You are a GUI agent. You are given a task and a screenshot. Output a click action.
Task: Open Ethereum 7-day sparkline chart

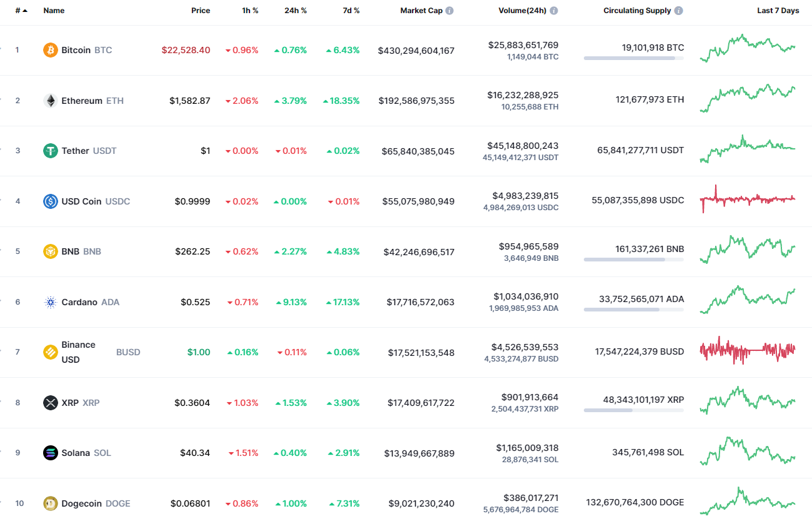[x=748, y=99]
